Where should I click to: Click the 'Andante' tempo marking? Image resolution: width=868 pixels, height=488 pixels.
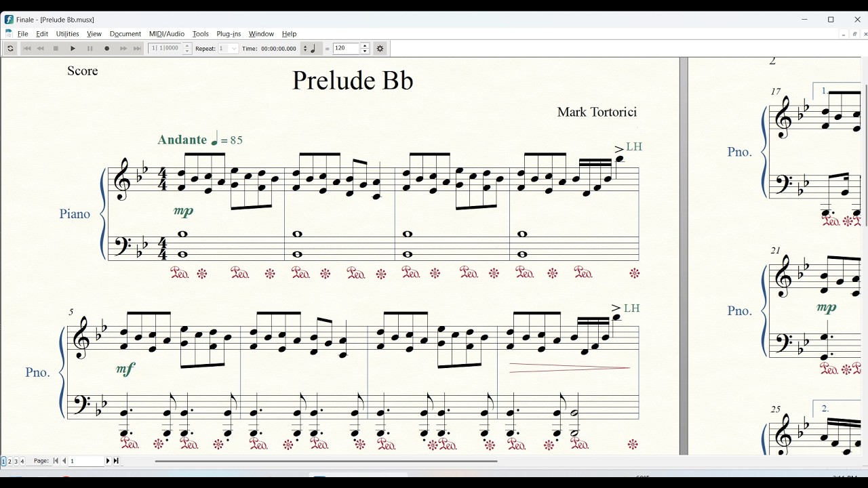182,140
